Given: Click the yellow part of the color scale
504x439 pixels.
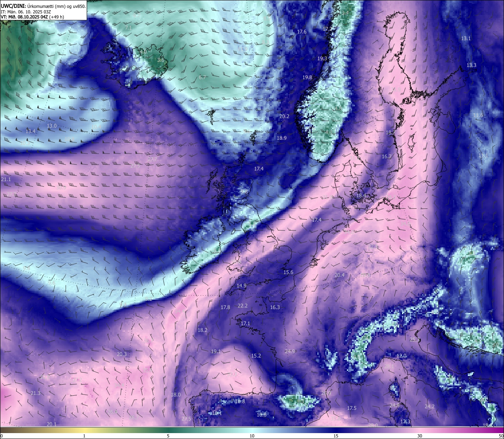Looking at the screenshot, I should [85, 430].
